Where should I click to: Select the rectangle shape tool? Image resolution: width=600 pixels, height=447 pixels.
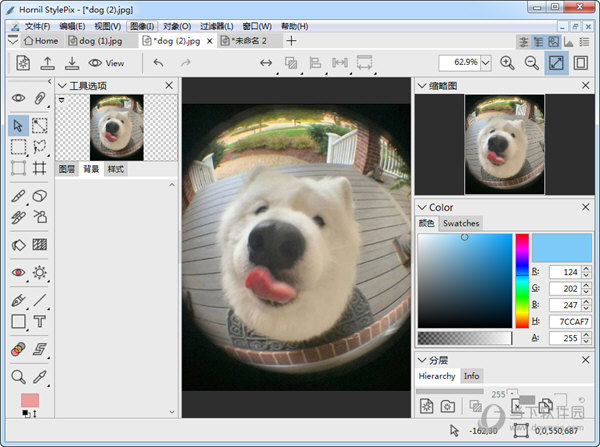18,321
